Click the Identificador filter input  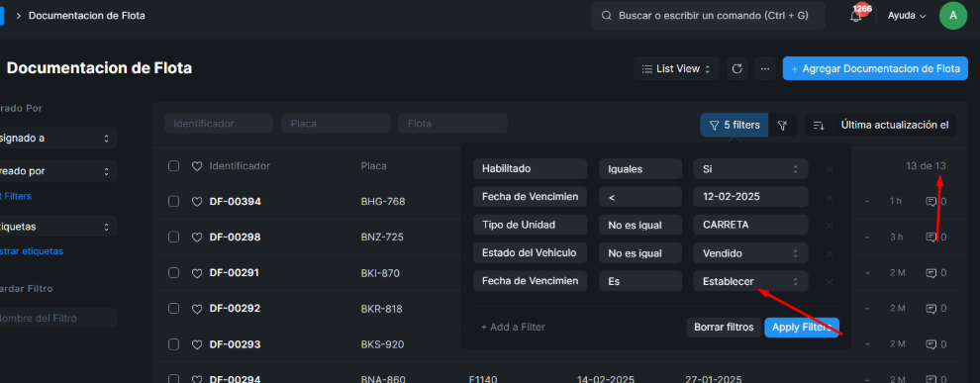(219, 124)
